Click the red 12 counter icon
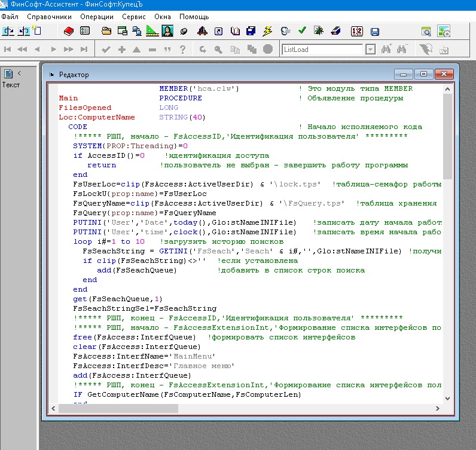 [357, 31]
